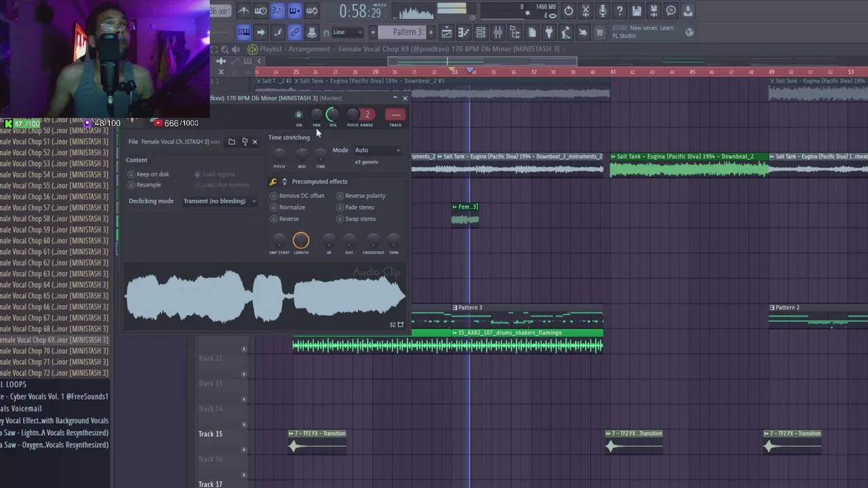The image size is (868, 488).
Task: Click the wrench icon beside Precomputed effects
Action: coord(273,182)
